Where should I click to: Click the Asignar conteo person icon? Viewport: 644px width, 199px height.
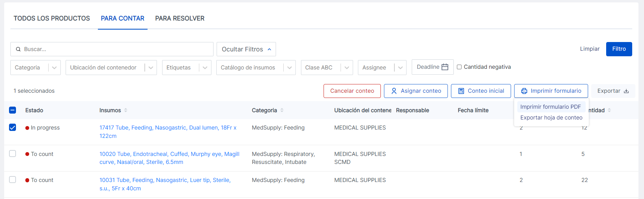[x=394, y=91]
